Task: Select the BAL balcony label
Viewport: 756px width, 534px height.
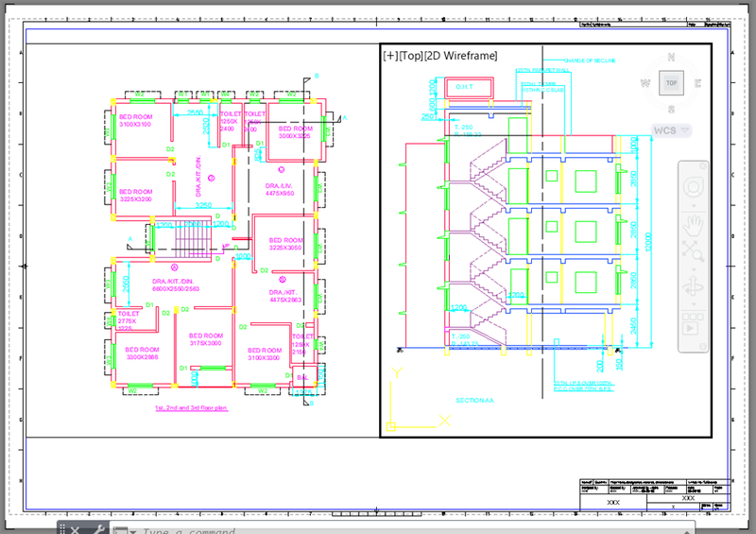Action: tap(302, 378)
